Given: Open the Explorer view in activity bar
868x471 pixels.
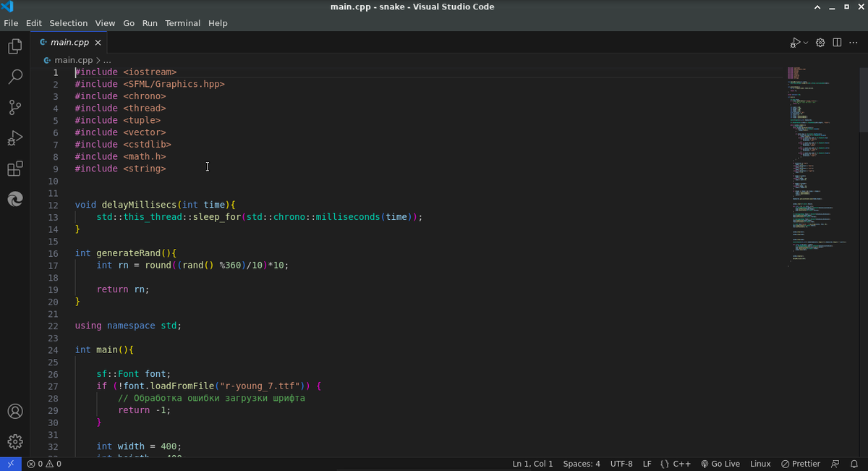Looking at the screenshot, I should (x=15, y=47).
